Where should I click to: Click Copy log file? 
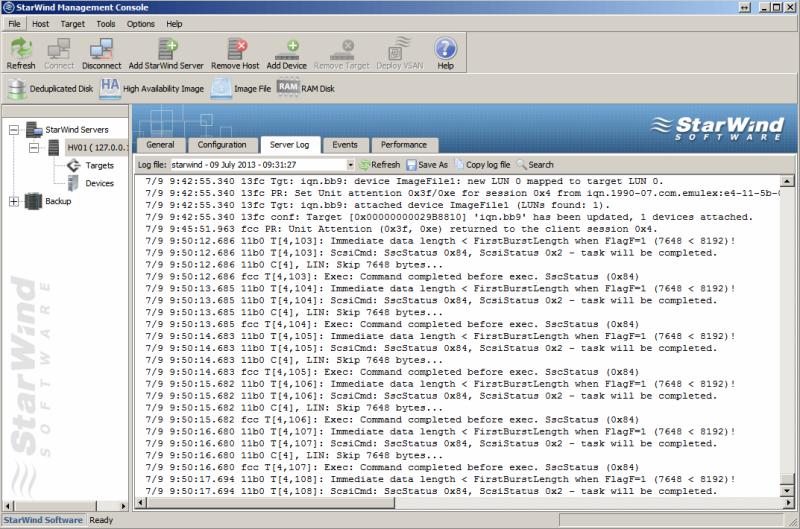pos(482,165)
